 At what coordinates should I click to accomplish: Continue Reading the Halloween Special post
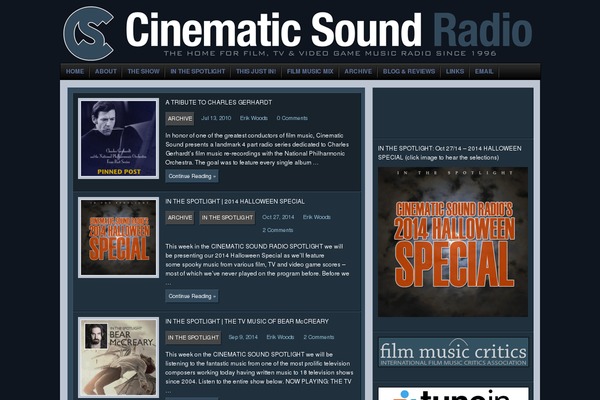(x=192, y=296)
